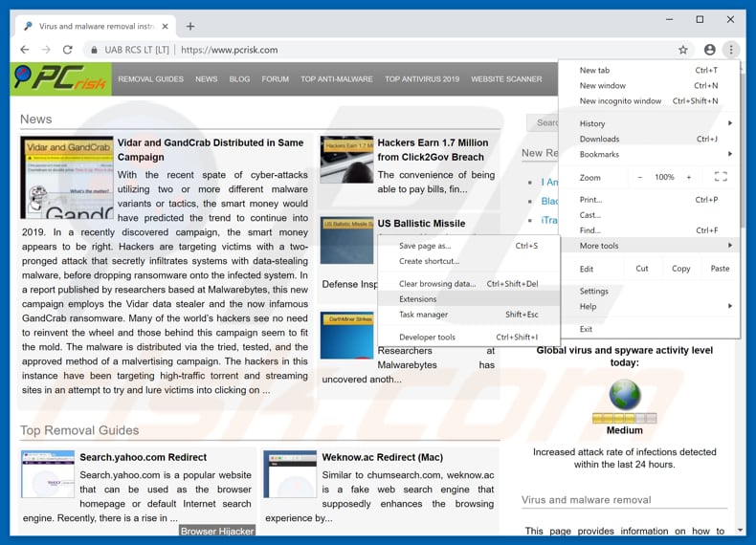Viewport: 756px width, 545px height.
Task: Bookmark this page with the star icon
Action: tap(682, 50)
